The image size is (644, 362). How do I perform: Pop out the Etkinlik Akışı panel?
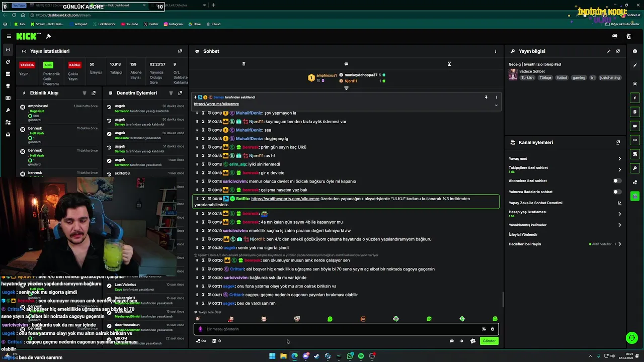point(94,93)
